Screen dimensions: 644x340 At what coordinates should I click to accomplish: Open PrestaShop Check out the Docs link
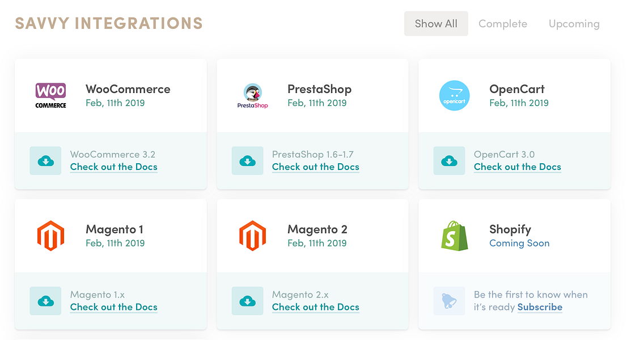tap(316, 167)
